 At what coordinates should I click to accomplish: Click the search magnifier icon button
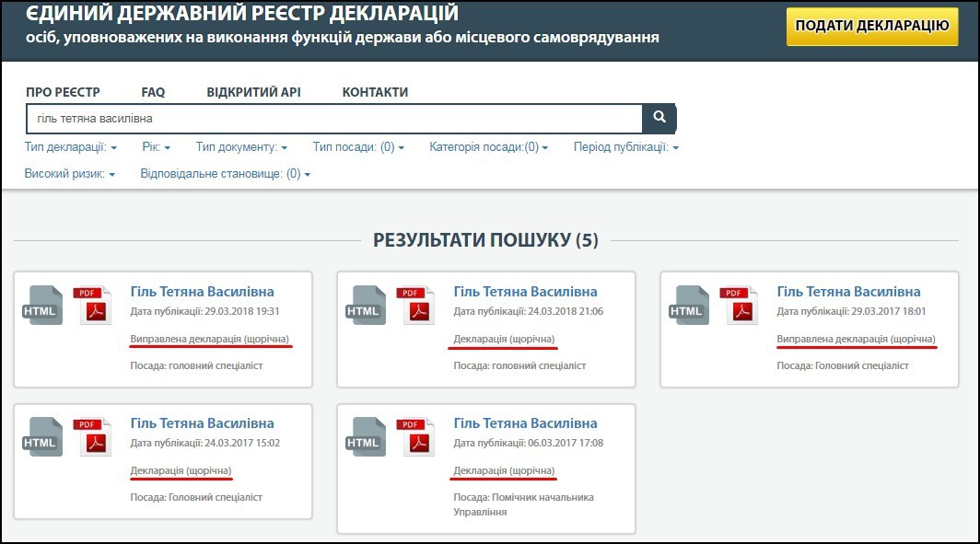click(x=659, y=118)
